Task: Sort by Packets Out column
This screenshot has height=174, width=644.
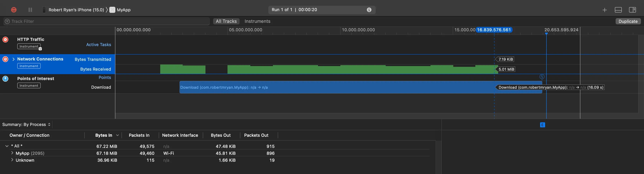Action: pos(256,135)
